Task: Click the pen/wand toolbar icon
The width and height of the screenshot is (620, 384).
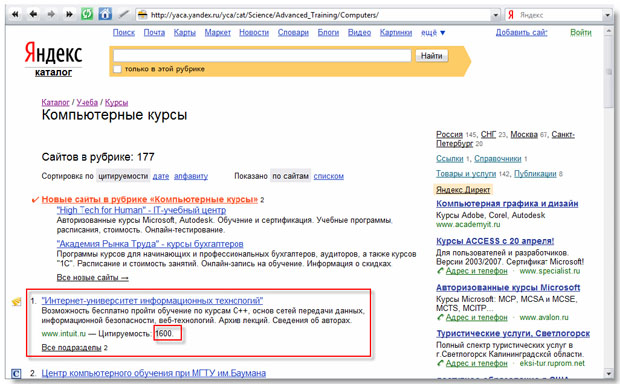Action: [124, 15]
